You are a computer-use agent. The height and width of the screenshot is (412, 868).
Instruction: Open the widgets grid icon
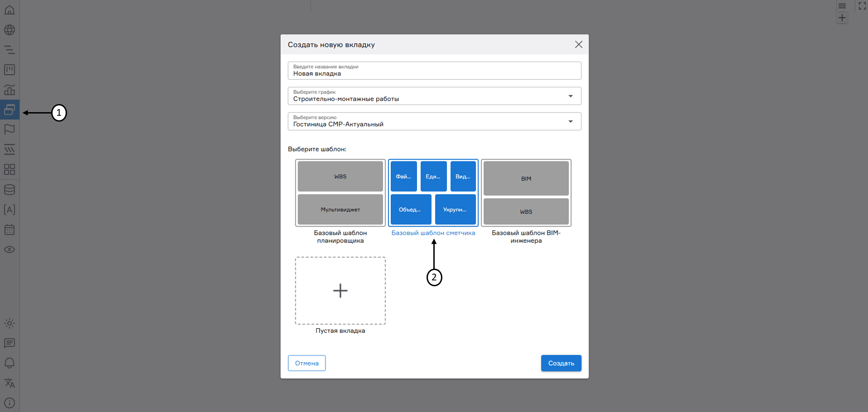coord(10,170)
